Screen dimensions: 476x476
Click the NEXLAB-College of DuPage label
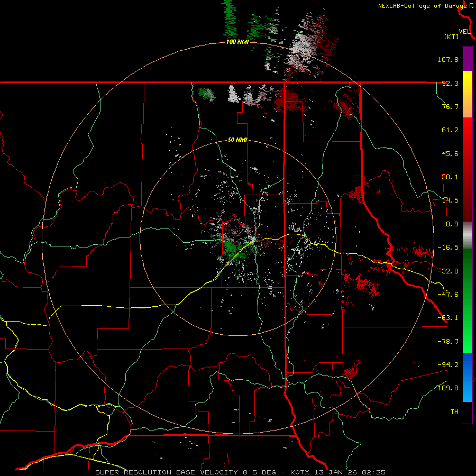coord(422,6)
